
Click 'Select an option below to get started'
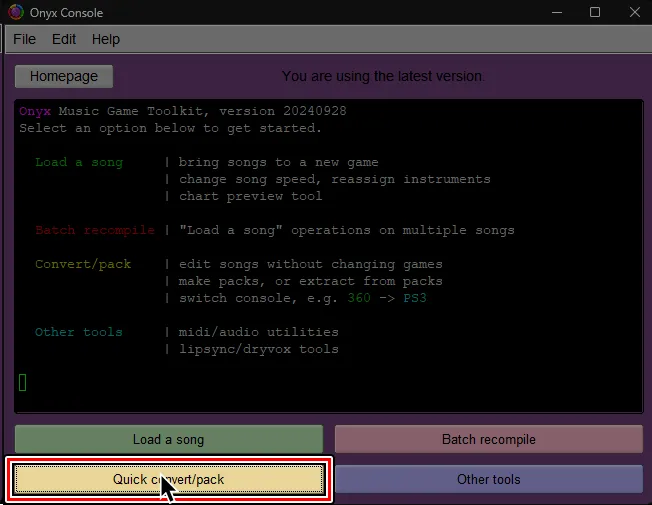pyautogui.click(x=170, y=128)
